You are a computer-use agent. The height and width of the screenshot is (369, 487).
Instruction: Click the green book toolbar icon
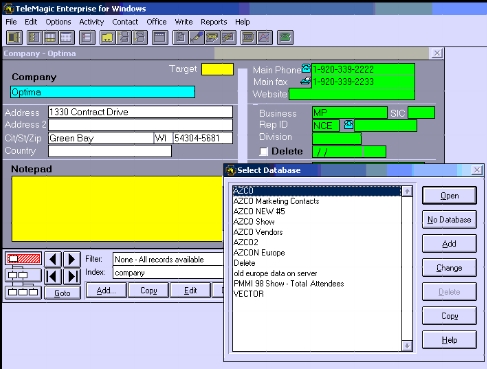[x=285, y=37]
